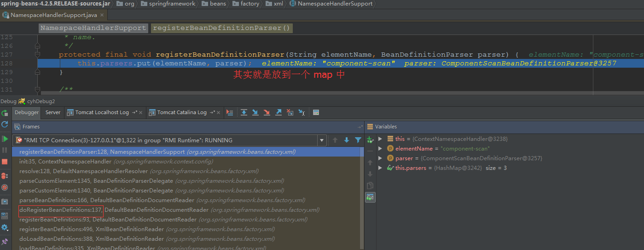Screen dimensions: 644x250
Task: Select frame doLoadBeanDefinitions:388
Action: [188, 239]
